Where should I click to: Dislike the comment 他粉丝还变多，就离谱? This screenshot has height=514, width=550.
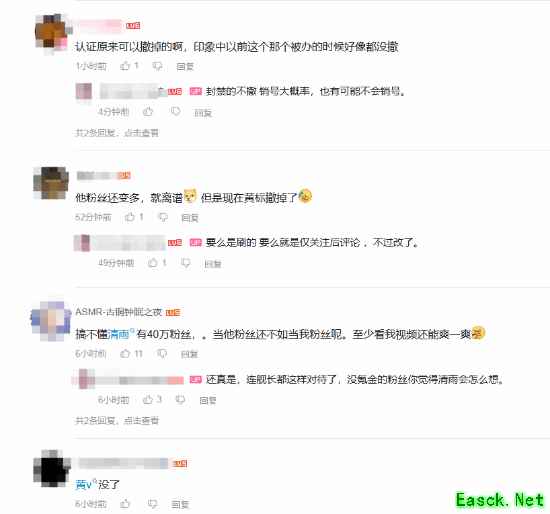point(163,218)
